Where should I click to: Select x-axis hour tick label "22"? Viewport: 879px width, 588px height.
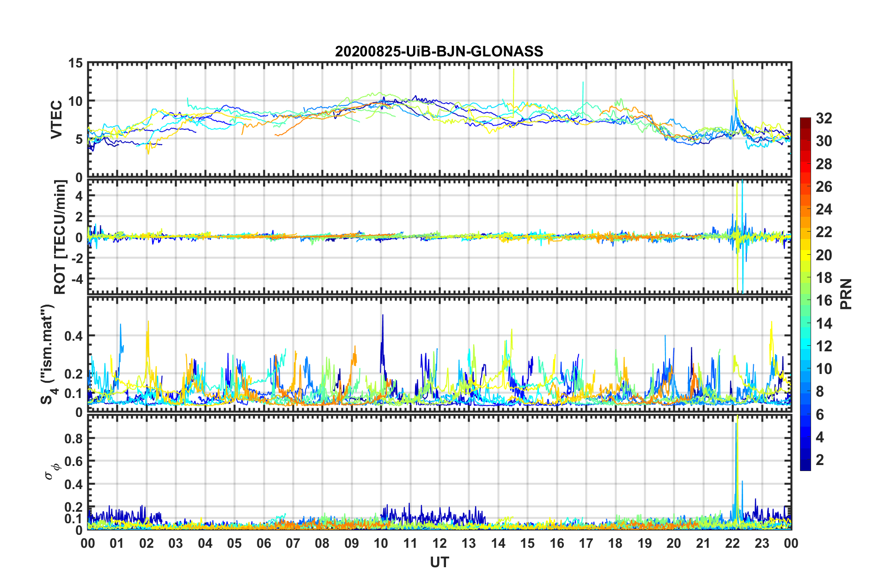point(732,543)
